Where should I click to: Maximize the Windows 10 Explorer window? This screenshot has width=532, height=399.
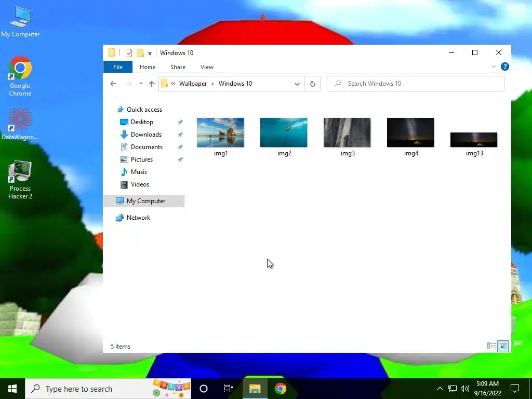coord(475,52)
